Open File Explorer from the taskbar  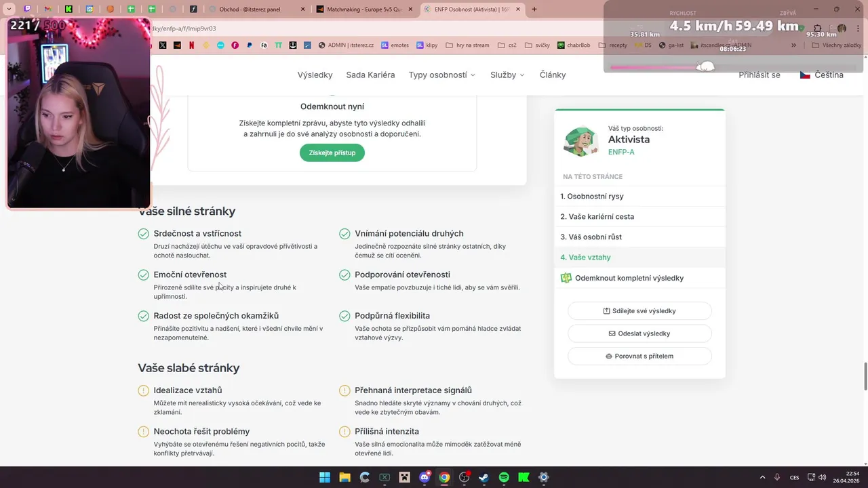(344, 477)
